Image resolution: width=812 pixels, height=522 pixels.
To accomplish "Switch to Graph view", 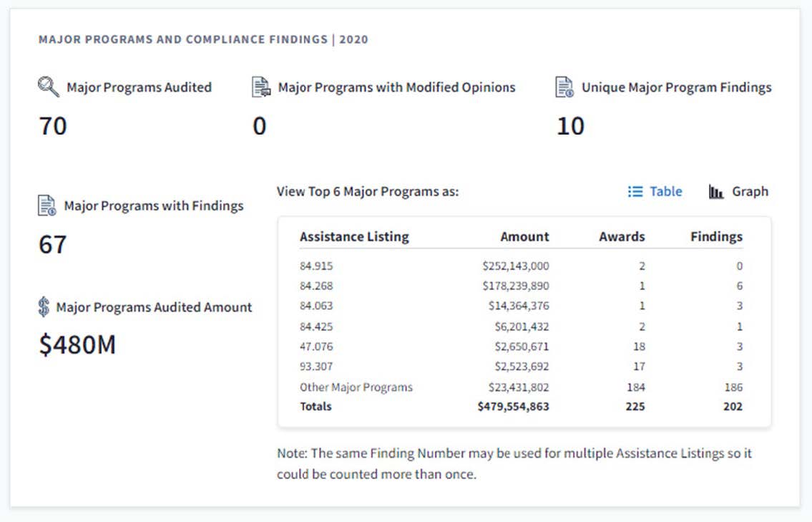I will pos(749,192).
